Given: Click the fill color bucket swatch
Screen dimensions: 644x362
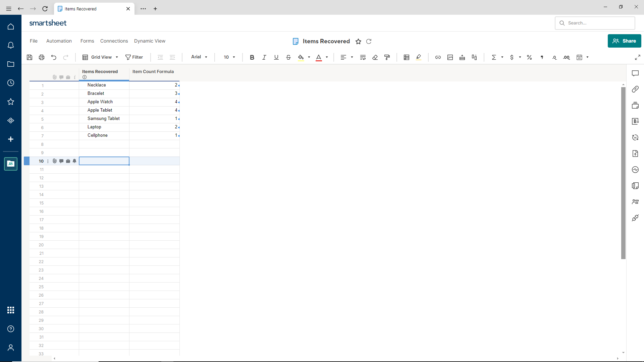Looking at the screenshot, I should point(301,57).
